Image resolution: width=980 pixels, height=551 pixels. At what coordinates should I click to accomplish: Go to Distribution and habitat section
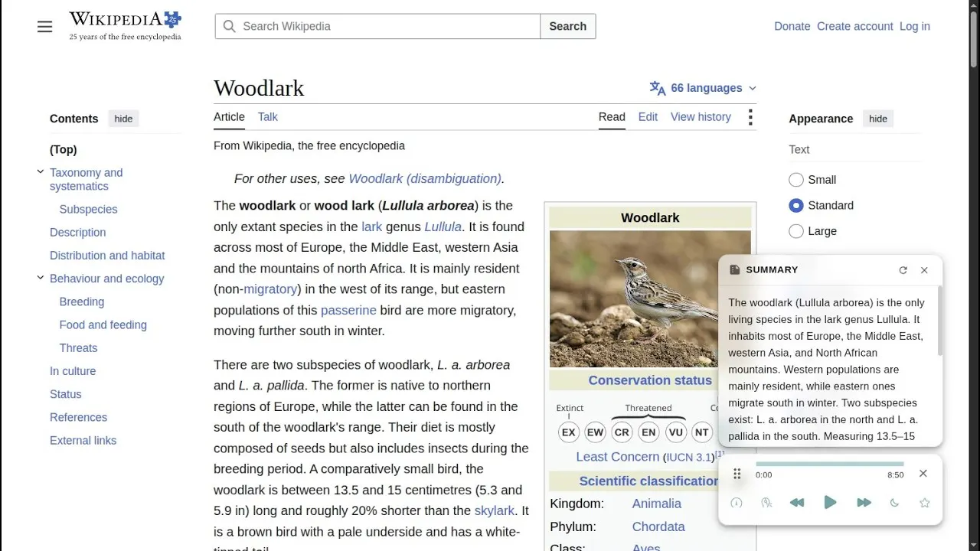pos(107,256)
